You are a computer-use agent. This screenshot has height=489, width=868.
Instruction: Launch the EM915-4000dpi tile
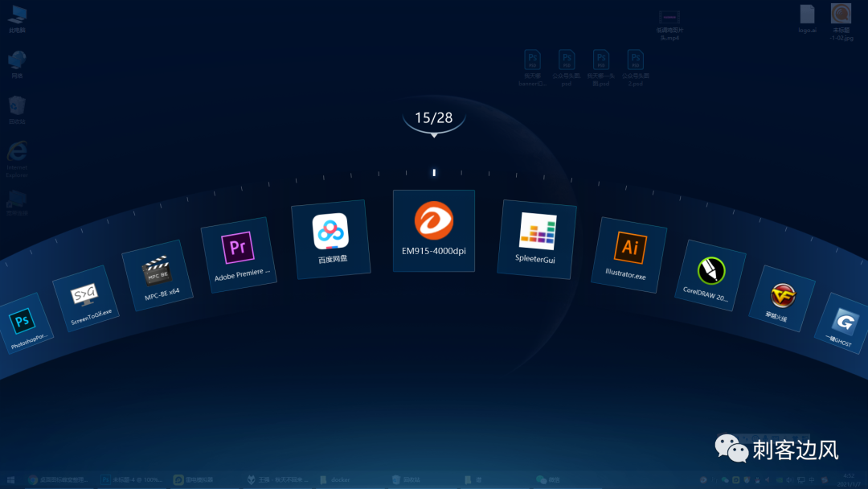tap(433, 230)
